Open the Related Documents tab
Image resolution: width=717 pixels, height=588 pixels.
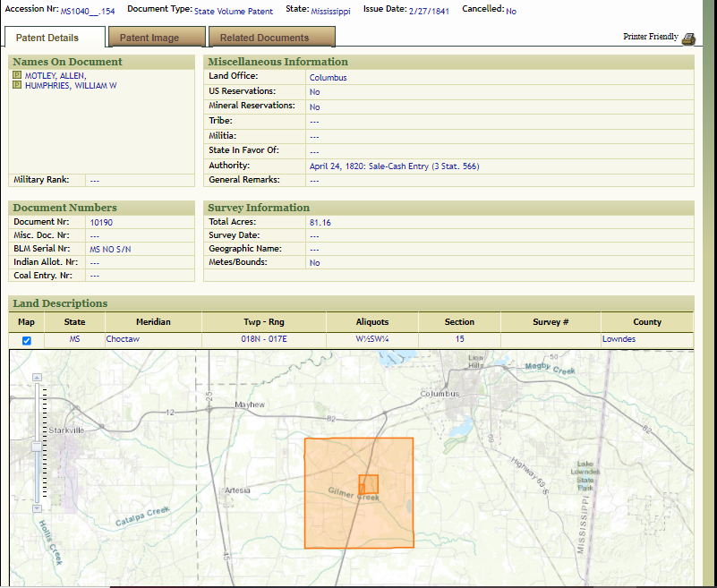point(264,38)
